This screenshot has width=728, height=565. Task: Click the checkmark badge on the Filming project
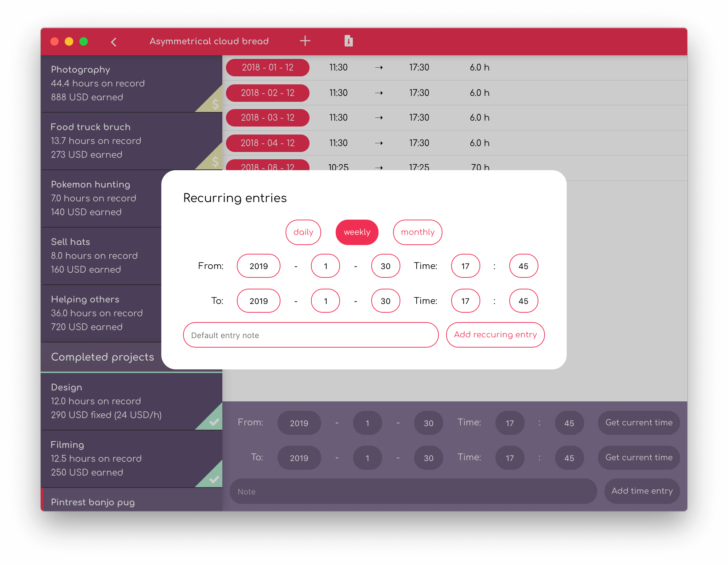[x=214, y=479]
